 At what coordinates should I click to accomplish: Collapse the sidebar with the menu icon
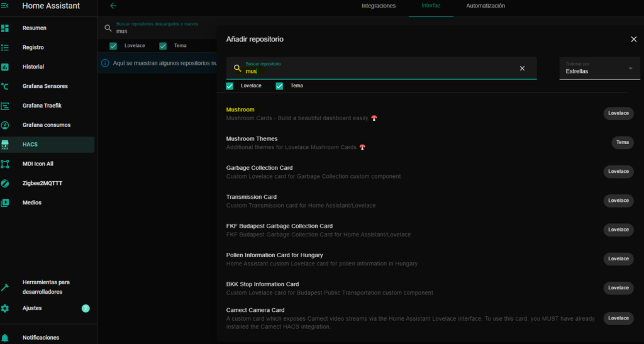pos(5,6)
